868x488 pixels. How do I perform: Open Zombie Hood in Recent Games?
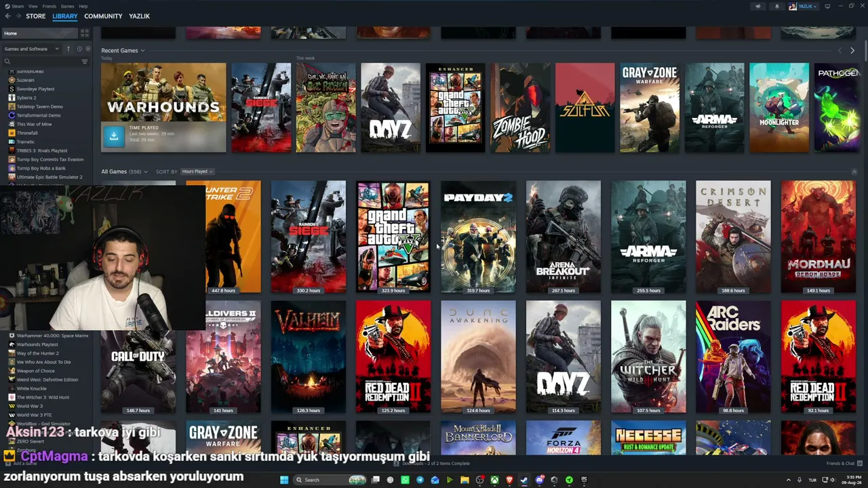point(520,108)
